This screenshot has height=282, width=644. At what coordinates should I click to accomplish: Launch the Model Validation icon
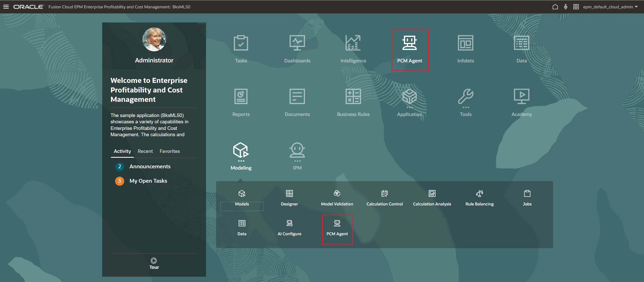point(337,198)
